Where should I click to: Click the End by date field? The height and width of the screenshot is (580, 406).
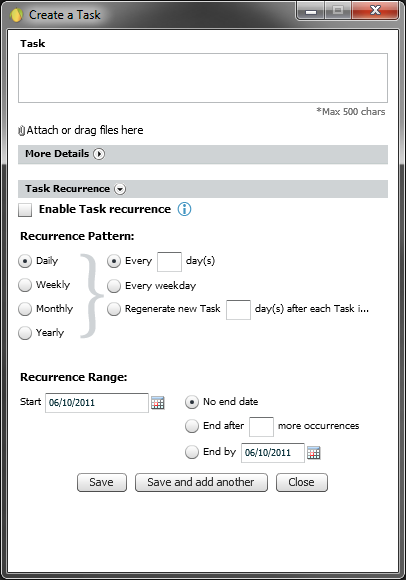[273, 453]
